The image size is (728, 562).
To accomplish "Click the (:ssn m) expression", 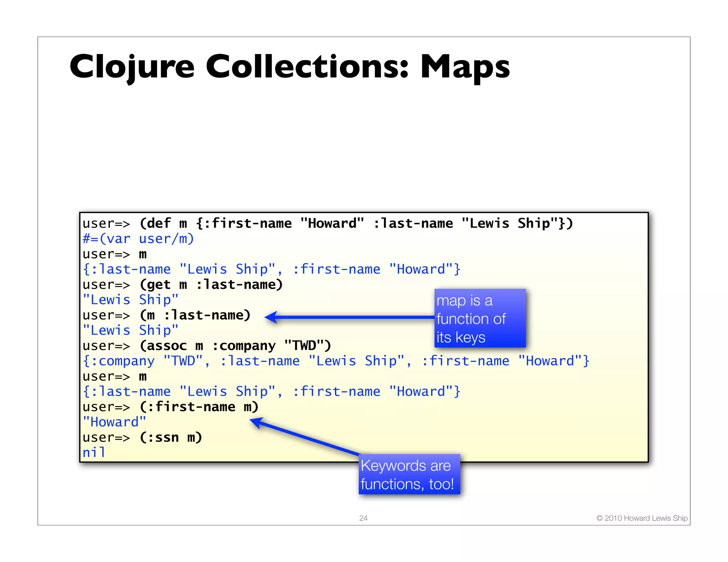I will [x=171, y=437].
